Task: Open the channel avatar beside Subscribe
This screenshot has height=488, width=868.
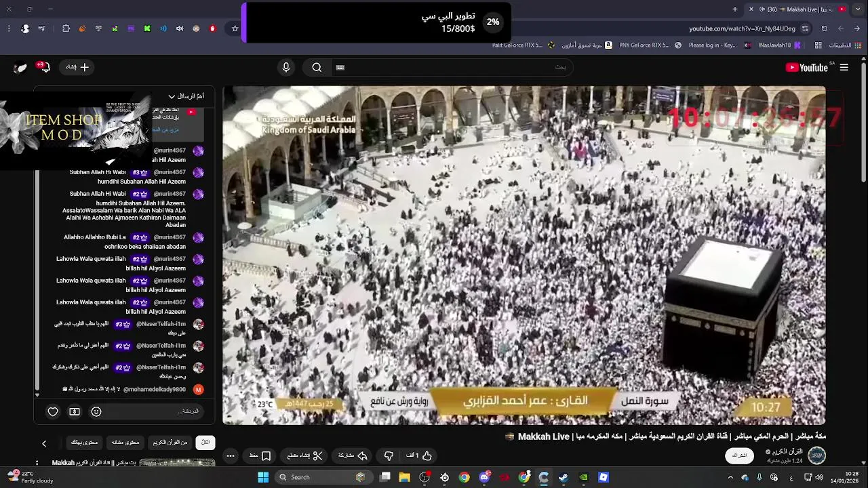Action: pos(816,455)
